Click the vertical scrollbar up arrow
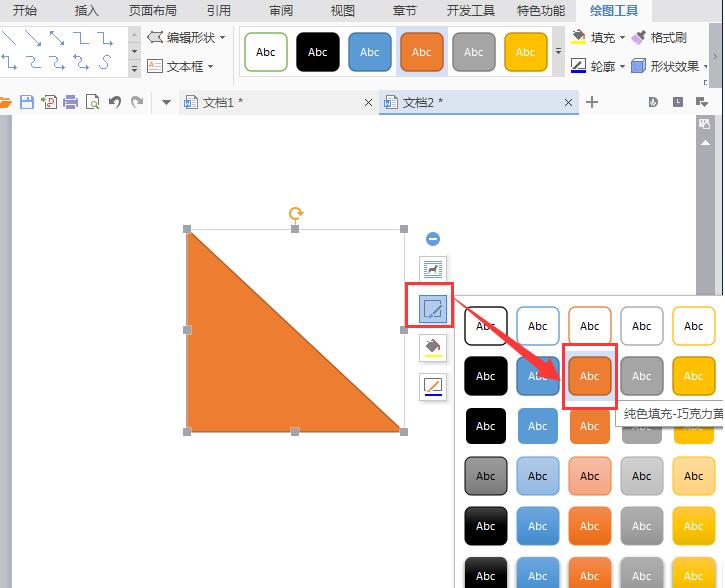The width and height of the screenshot is (725, 588). coord(705,143)
